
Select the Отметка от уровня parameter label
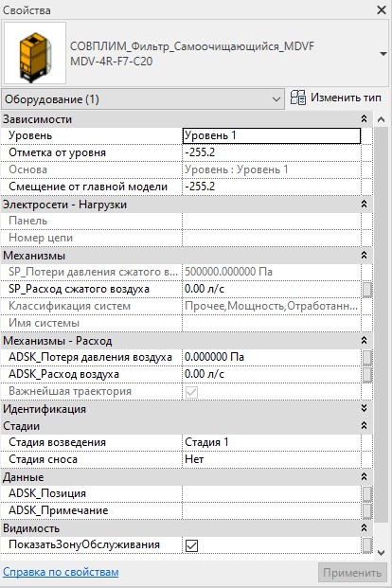coord(58,153)
